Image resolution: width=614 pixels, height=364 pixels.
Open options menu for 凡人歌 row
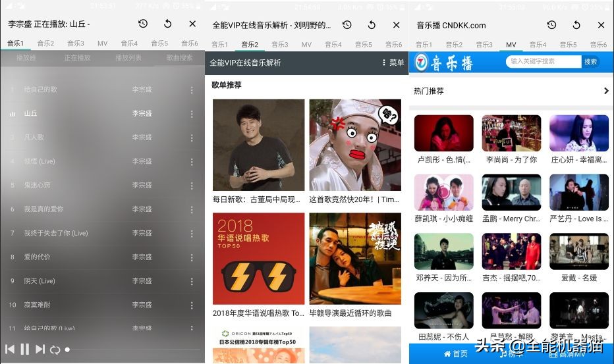(192, 138)
